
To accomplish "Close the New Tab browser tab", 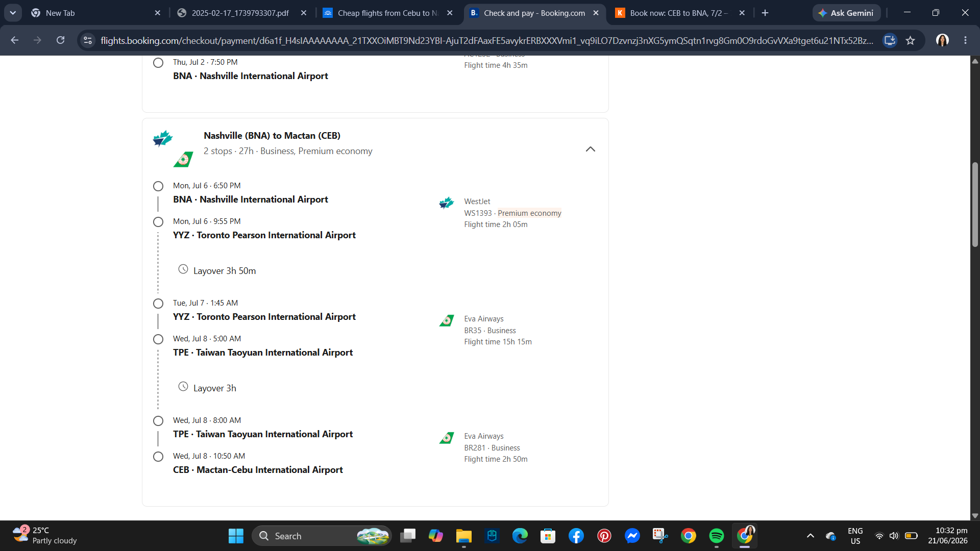I will [x=158, y=13].
